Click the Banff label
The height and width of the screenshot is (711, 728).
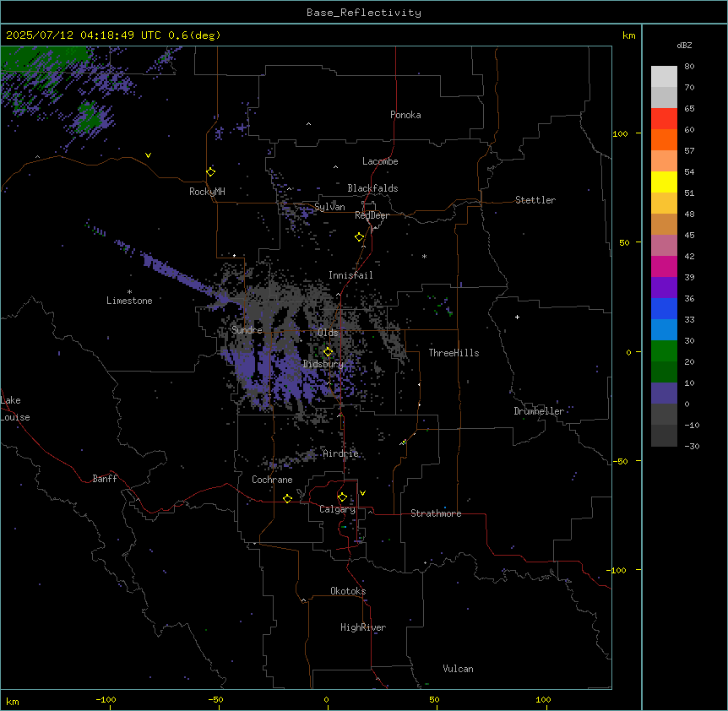coord(105,479)
